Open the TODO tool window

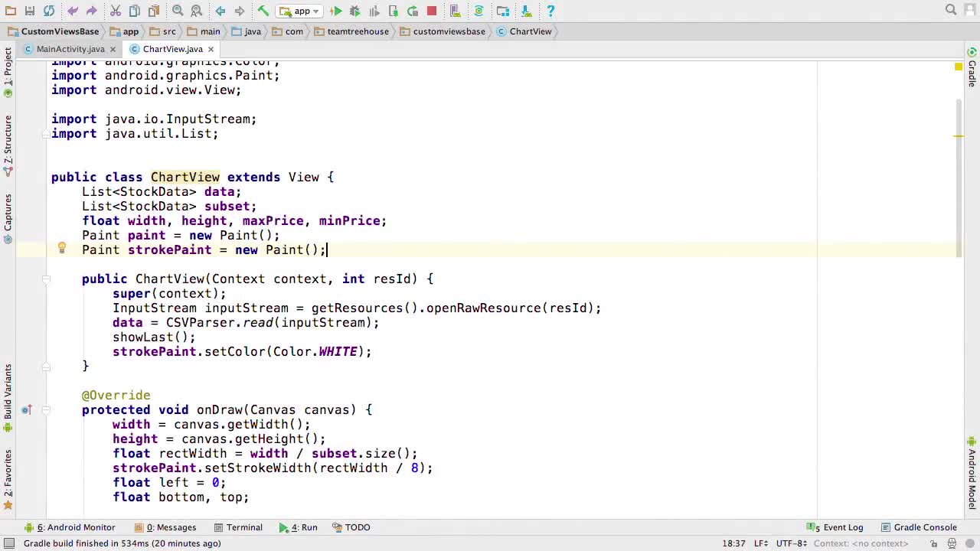tap(351, 527)
